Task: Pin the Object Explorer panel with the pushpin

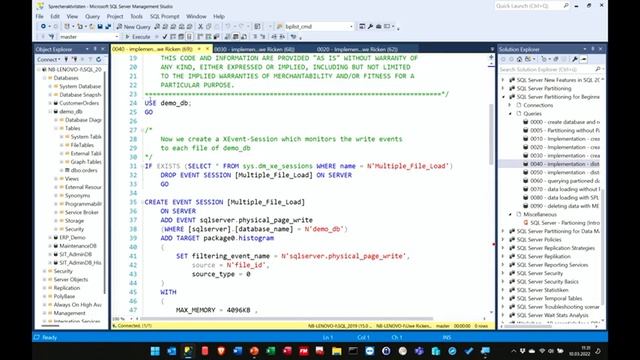Action: point(95,49)
